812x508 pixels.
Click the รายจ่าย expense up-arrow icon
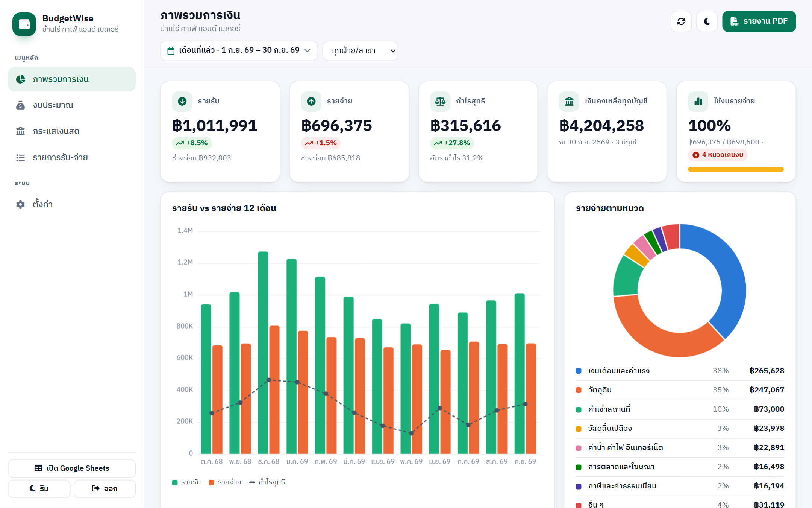point(311,101)
